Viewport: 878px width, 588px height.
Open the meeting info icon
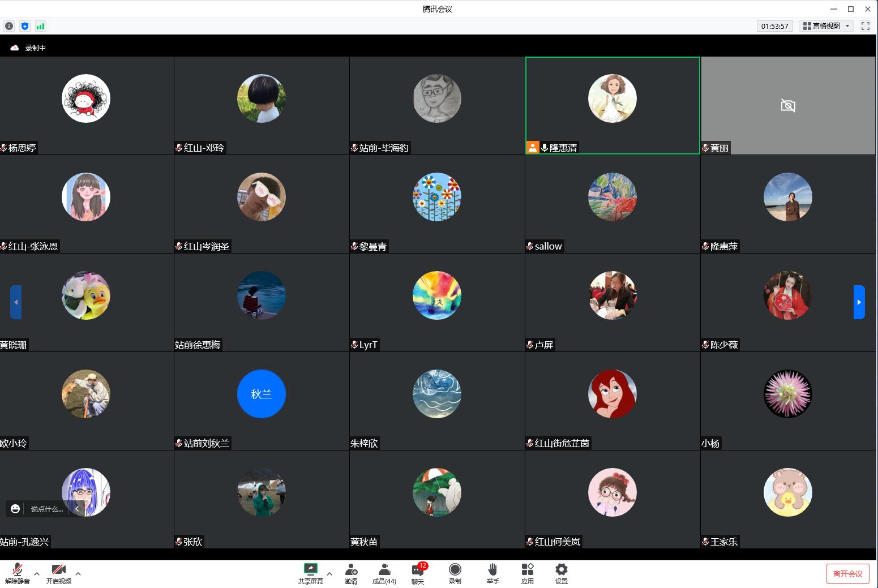9,26
